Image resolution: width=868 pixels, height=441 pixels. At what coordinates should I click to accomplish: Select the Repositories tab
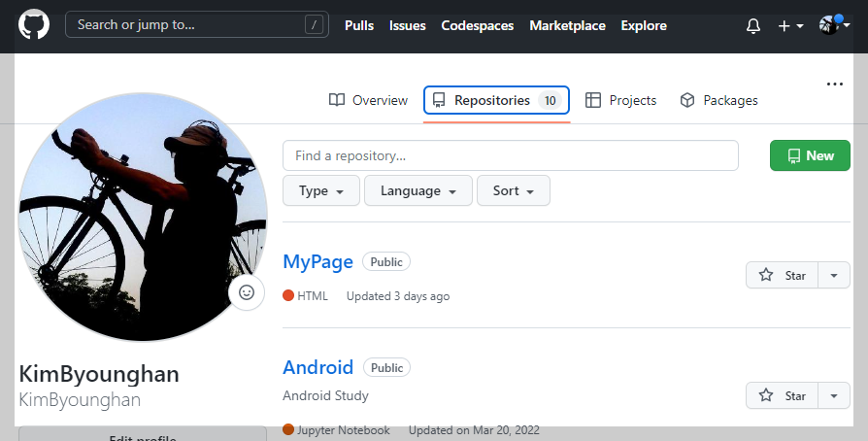click(496, 100)
